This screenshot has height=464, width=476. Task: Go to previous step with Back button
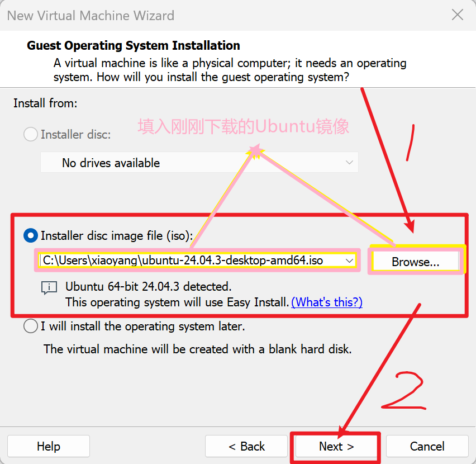pos(246,446)
